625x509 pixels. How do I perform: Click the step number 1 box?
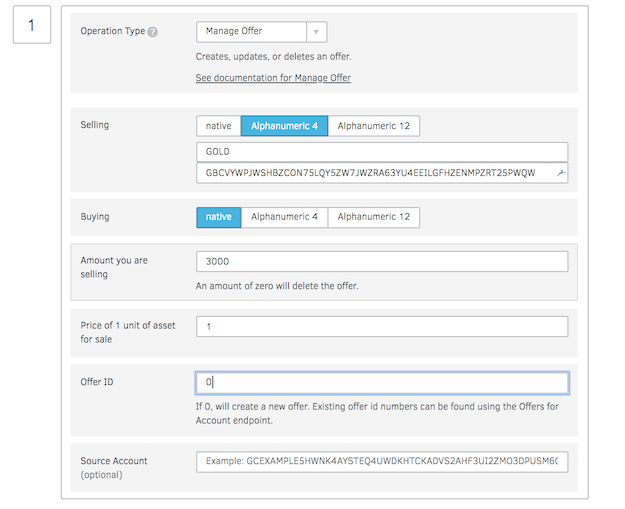[x=31, y=26]
